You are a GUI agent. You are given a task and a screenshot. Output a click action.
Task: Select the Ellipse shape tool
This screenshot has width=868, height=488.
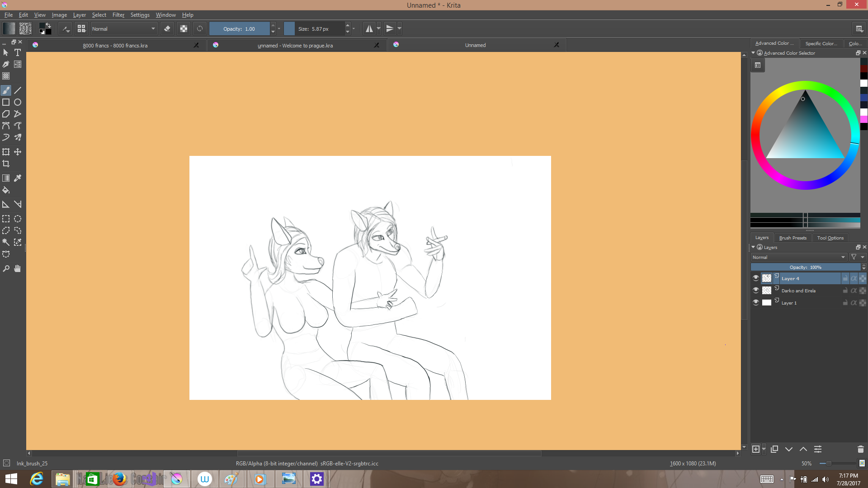click(x=18, y=102)
